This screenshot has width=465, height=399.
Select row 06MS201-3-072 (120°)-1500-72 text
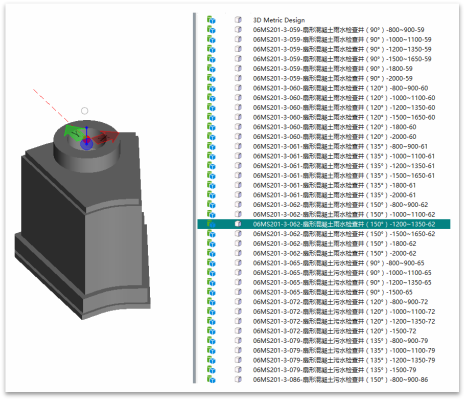tap(335, 331)
